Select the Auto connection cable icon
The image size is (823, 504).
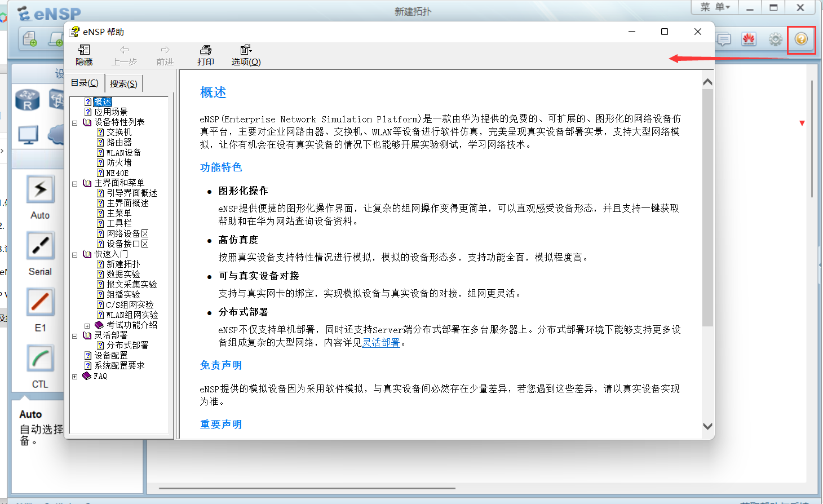tap(40, 189)
